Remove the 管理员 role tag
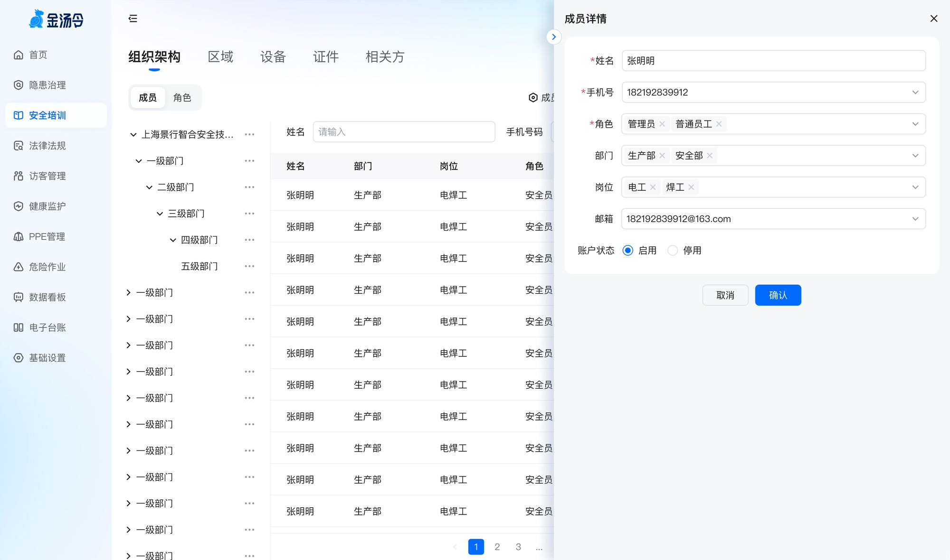The height and width of the screenshot is (560, 950). coord(662,124)
